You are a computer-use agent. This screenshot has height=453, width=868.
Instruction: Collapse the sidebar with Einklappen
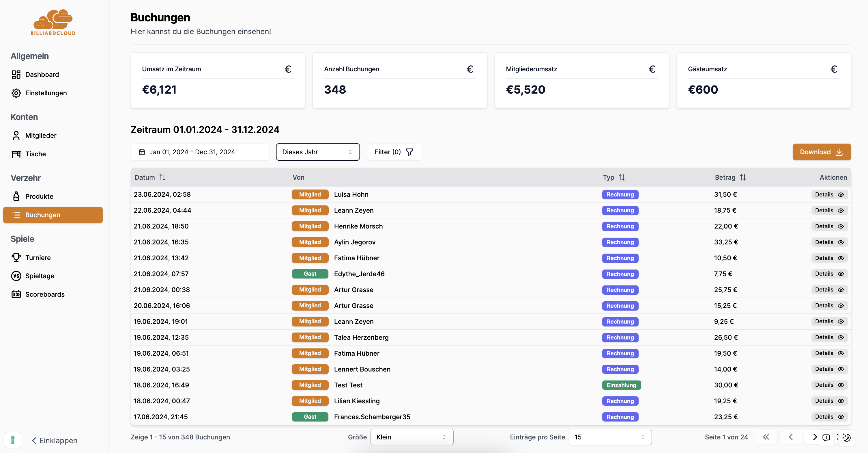(55, 441)
